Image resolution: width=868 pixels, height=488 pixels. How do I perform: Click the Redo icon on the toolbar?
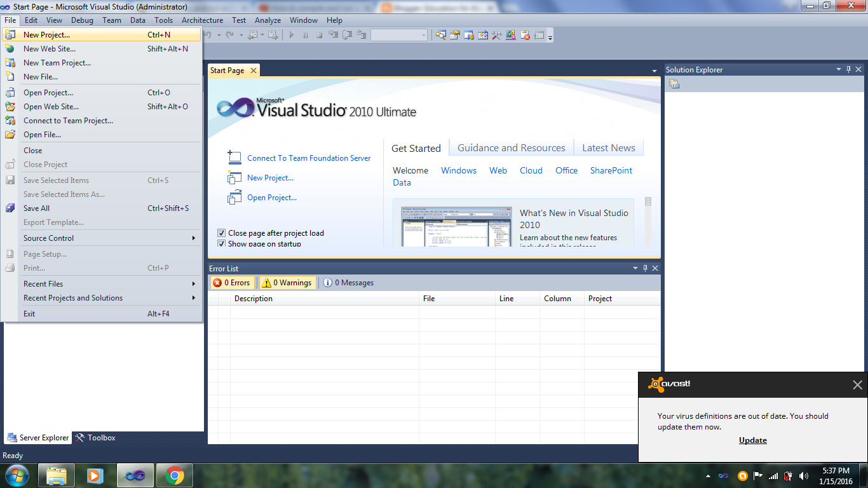[229, 36]
